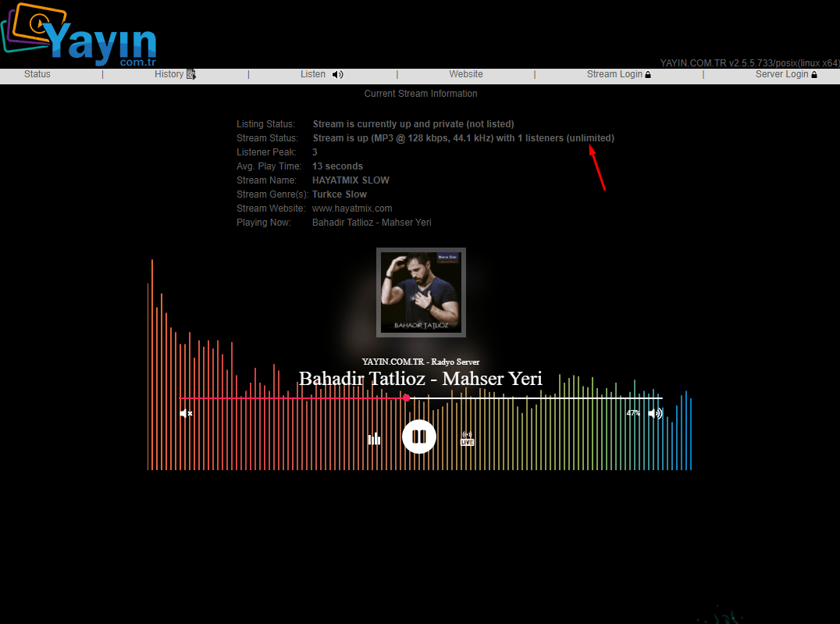Click the Bahadir Tatlioz album cover
Image resolution: width=840 pixels, height=624 pixels.
pyautogui.click(x=421, y=293)
